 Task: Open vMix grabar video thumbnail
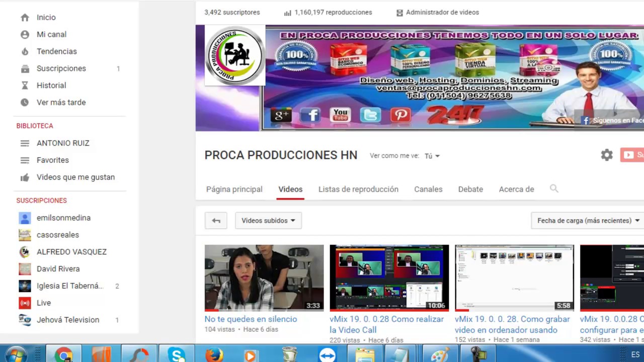pos(514,278)
